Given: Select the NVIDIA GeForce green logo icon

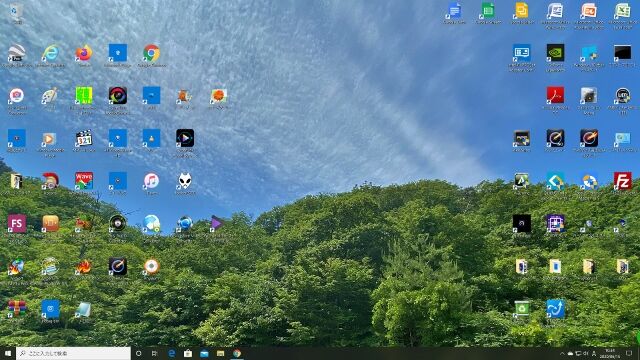Looking at the screenshot, I should (x=555, y=53).
